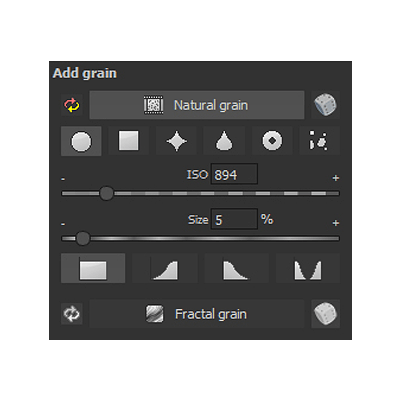Click the ISO slider handle
The width and height of the screenshot is (400, 400).
[107, 193]
